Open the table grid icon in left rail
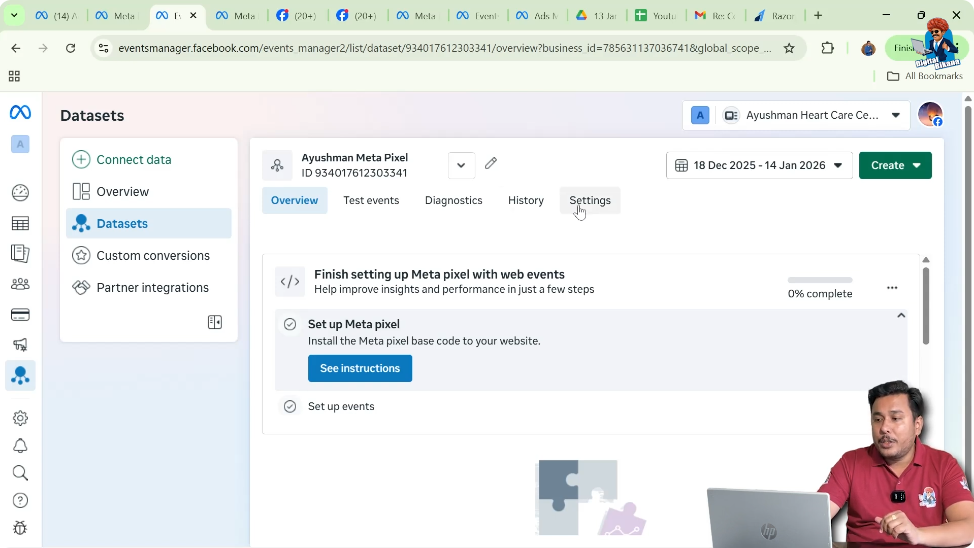The image size is (974, 548). (20, 224)
